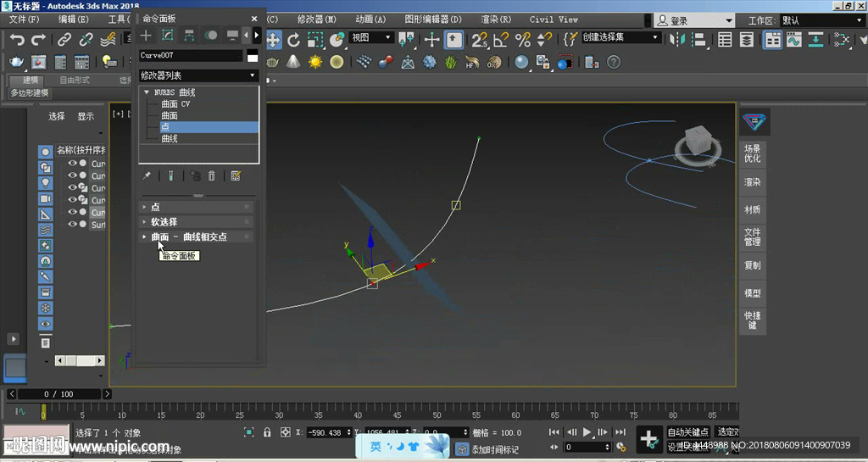The width and height of the screenshot is (868, 462).
Task: Open the Curve Editor icon
Action: click(793, 40)
